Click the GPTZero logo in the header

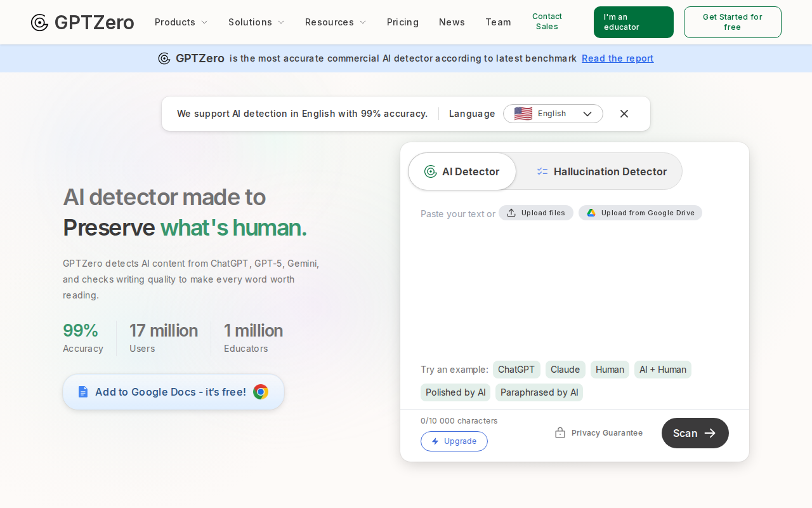coord(82,22)
